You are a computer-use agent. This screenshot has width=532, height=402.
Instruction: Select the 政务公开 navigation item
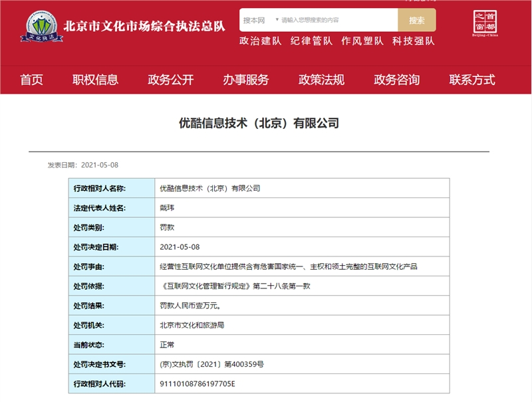[x=170, y=80]
